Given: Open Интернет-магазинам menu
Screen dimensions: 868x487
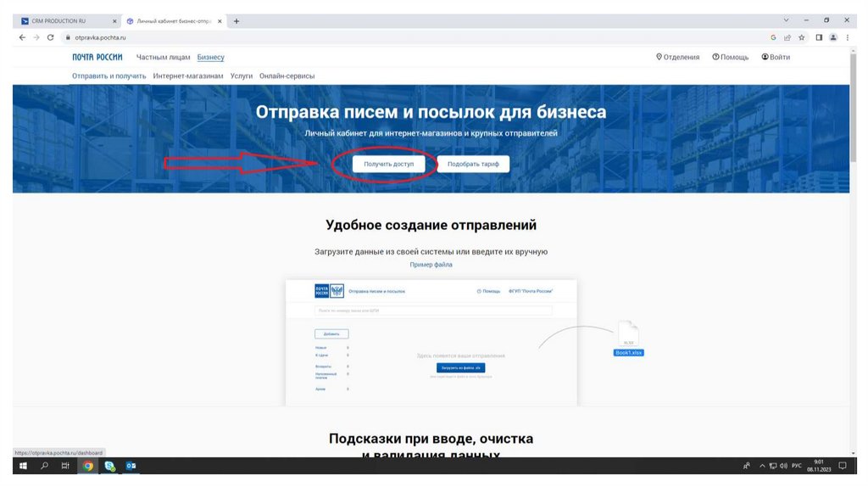Looking at the screenshot, I should click(x=188, y=76).
